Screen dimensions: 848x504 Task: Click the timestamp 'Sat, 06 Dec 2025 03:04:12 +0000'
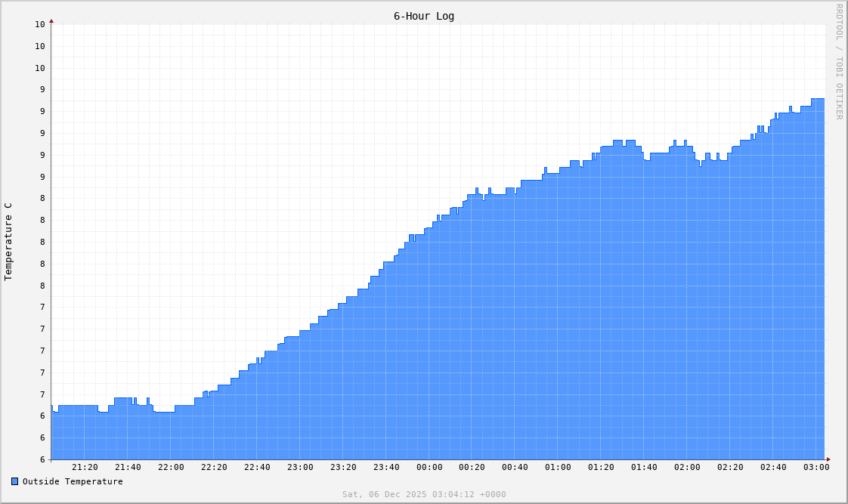coord(423,494)
